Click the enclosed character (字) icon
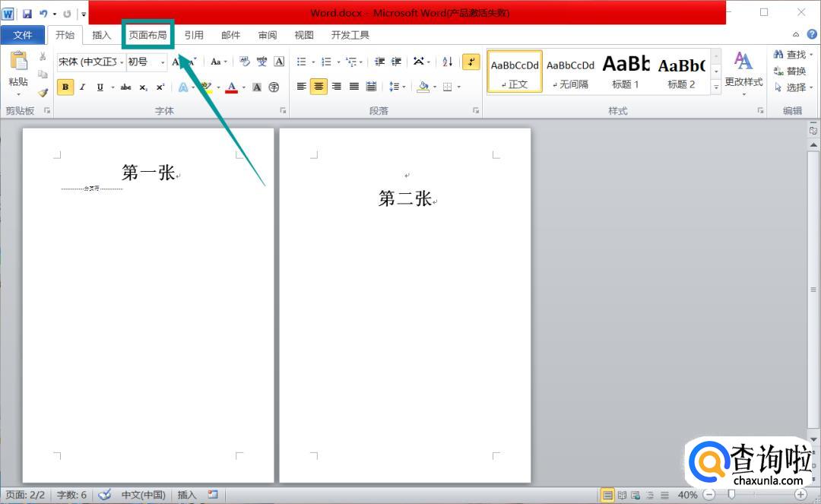Screen dimensions: 821x504 coord(274,87)
